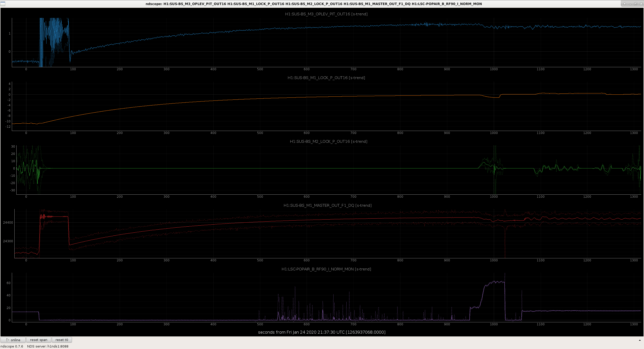Click the purple POPAIR_B_RF90 trace plot area
644x349 pixels.
326,297
